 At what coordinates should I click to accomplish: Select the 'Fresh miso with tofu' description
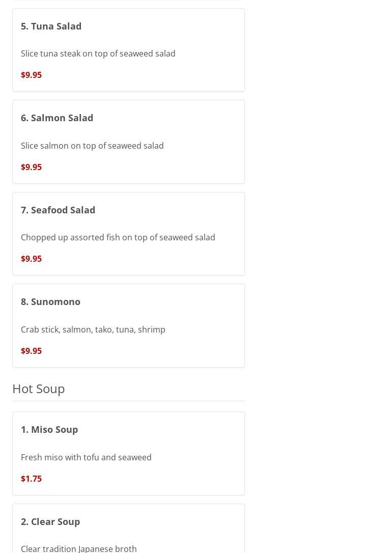(x=86, y=457)
